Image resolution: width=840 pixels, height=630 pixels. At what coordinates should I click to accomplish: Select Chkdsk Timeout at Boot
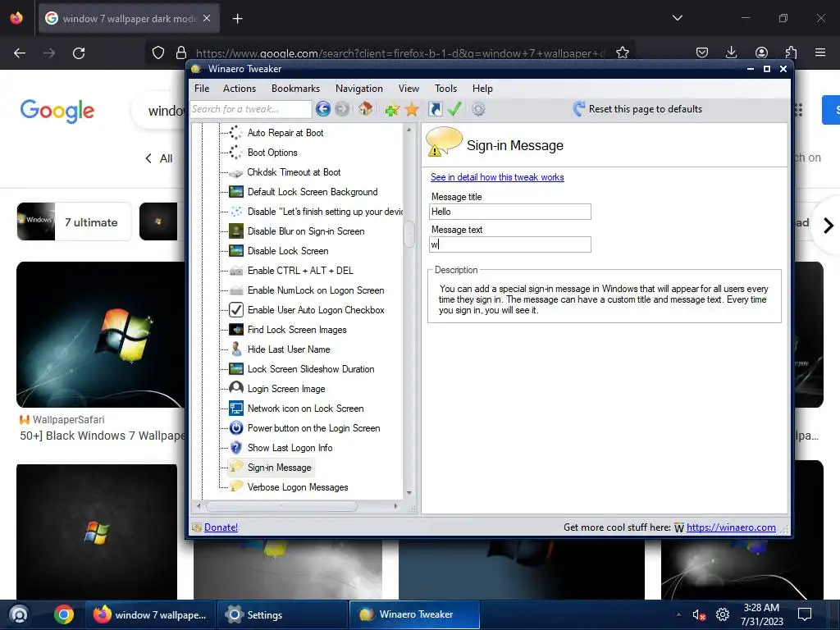coord(294,172)
